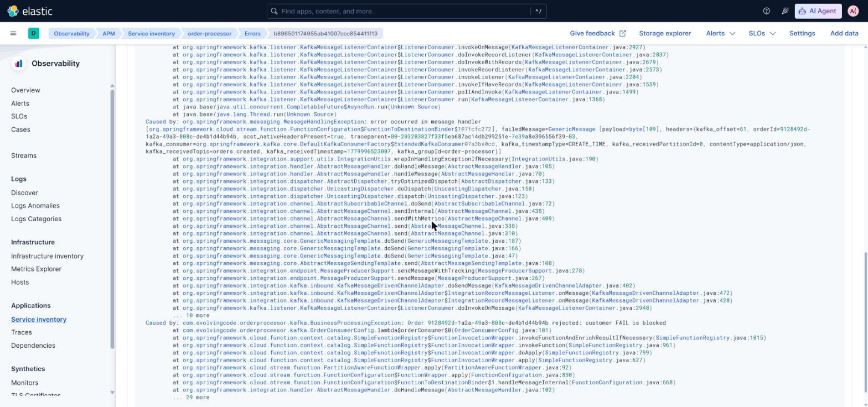This screenshot has width=868, height=407.
Task: Open Traces in the sidebar
Action: pyautogui.click(x=22, y=332)
